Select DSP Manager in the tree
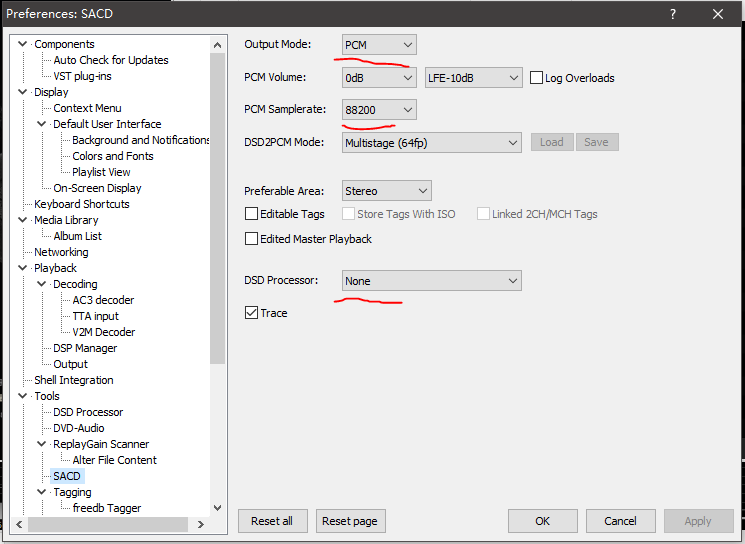Viewport: 745px width, 544px height. click(x=85, y=348)
